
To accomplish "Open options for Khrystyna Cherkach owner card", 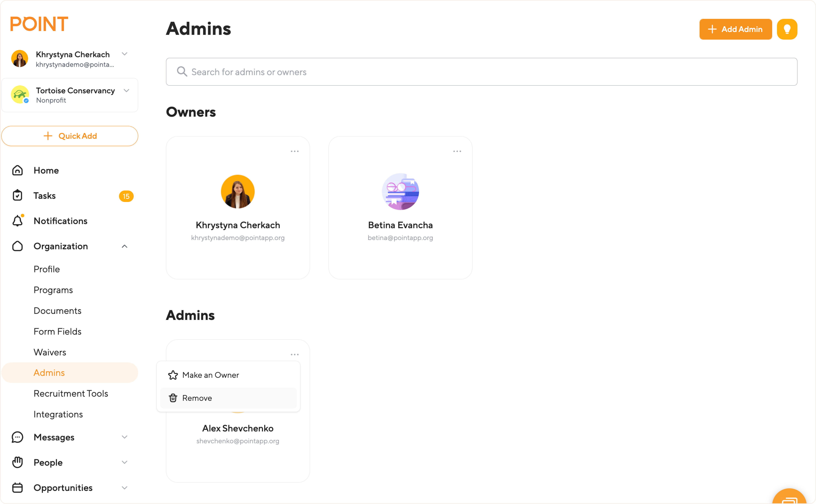I will (294, 151).
